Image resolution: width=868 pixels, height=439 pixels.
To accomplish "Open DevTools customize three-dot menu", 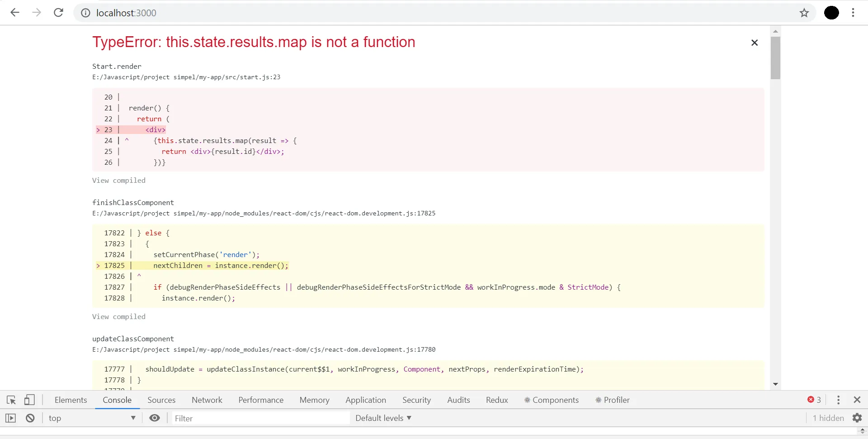I will pos(839,400).
